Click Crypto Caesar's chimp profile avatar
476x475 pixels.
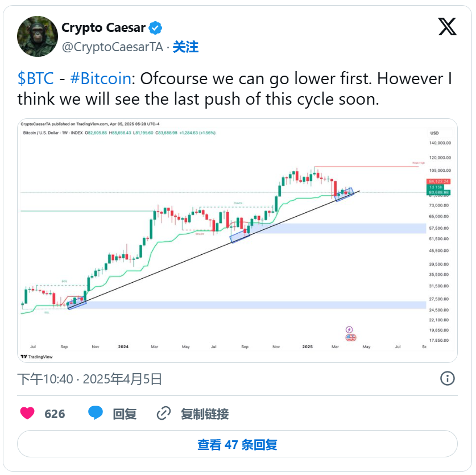click(x=38, y=36)
